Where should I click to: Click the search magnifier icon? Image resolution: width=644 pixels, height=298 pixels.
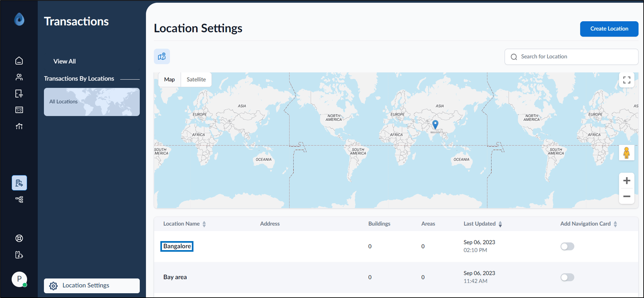pyautogui.click(x=514, y=57)
